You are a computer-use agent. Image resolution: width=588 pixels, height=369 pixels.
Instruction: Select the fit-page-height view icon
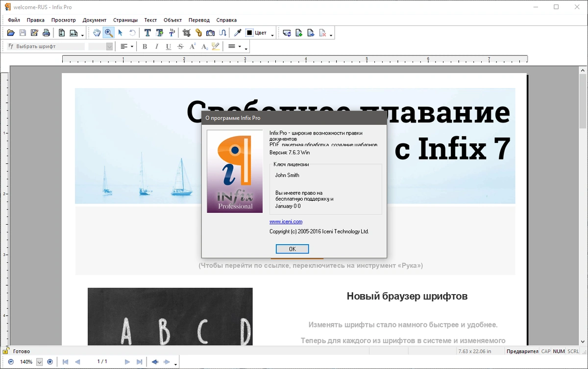[62, 33]
